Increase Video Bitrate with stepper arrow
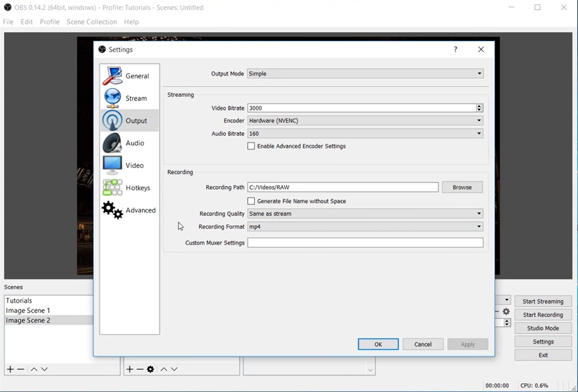Image resolution: width=578 pixels, height=392 pixels. coord(479,106)
